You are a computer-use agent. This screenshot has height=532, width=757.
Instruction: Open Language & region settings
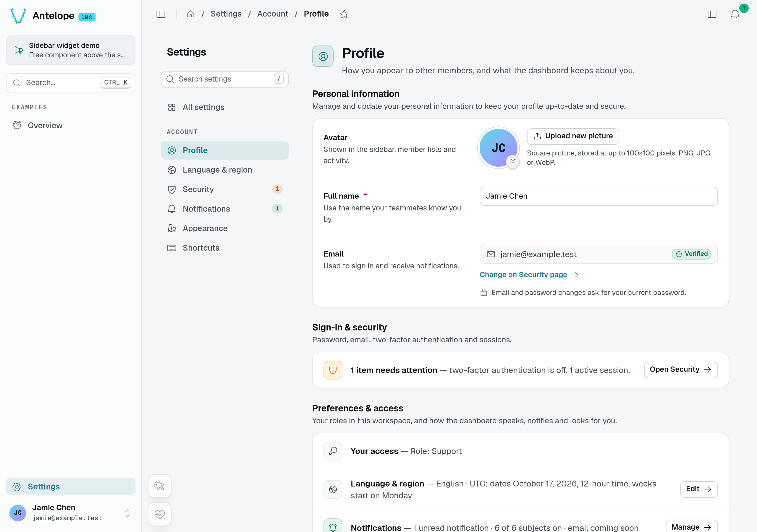point(224,170)
